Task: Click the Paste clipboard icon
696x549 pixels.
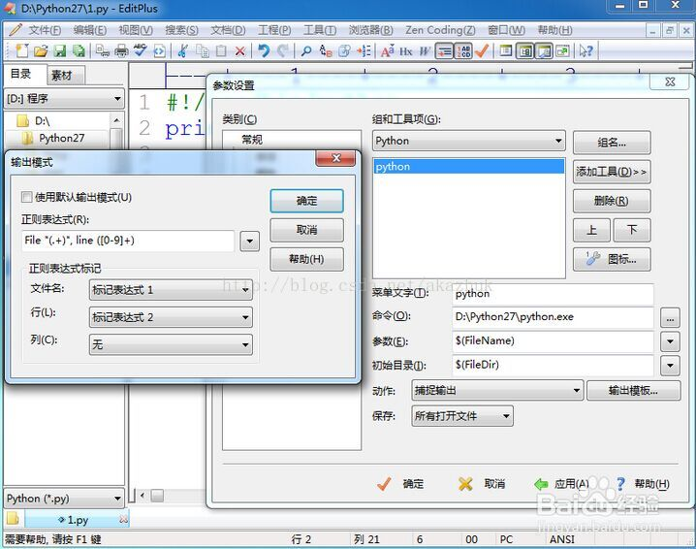Action: point(221,51)
